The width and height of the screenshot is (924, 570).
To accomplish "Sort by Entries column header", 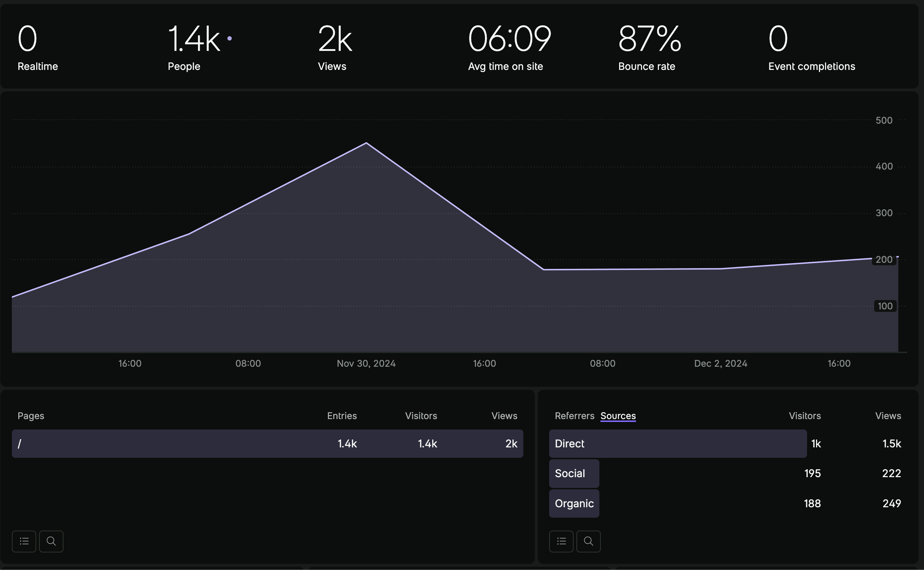I will click(x=342, y=416).
